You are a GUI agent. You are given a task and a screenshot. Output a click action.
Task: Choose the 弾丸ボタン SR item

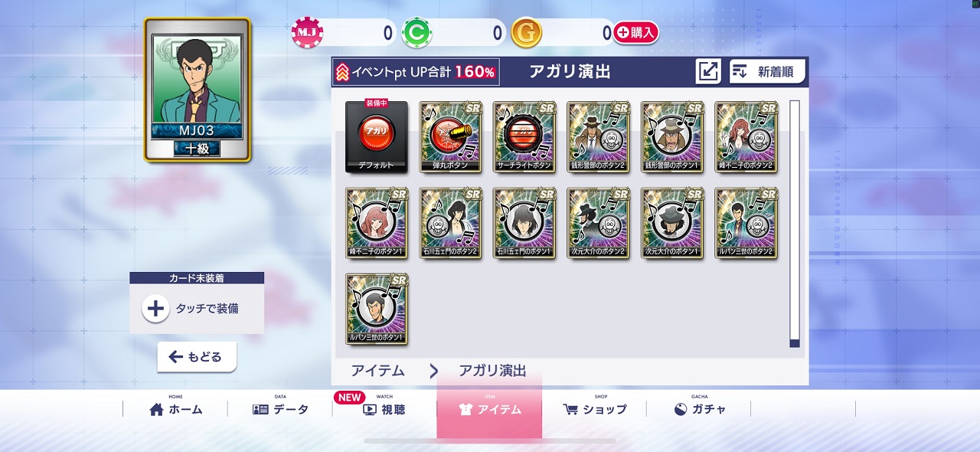tap(450, 136)
